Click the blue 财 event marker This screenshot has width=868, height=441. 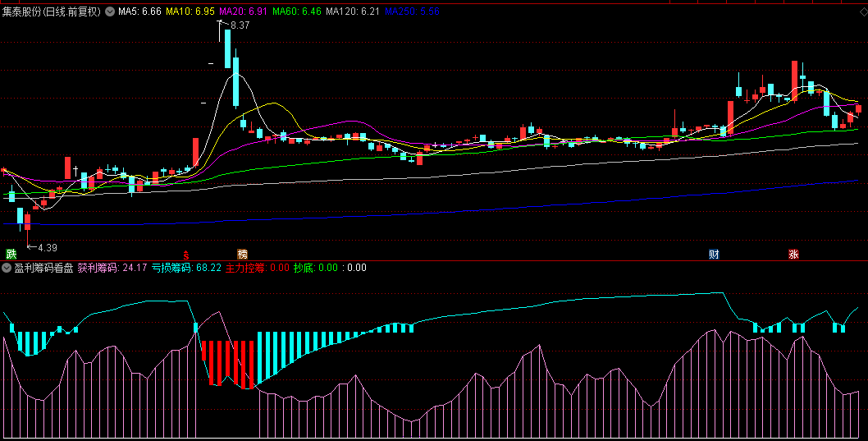714,255
